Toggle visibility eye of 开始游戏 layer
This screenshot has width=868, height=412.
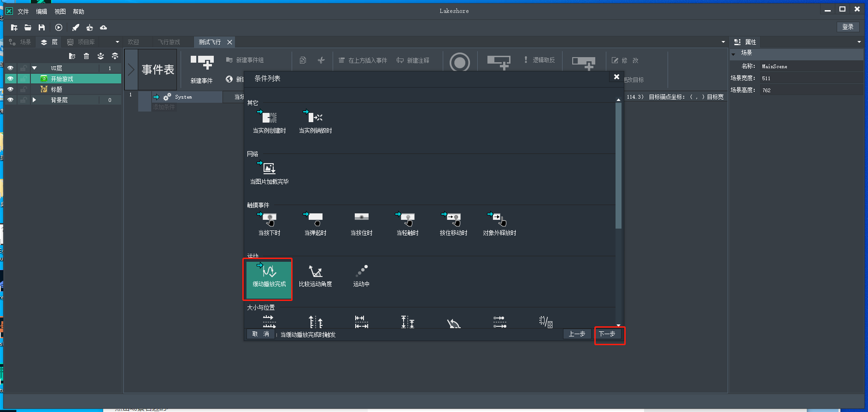pos(10,79)
